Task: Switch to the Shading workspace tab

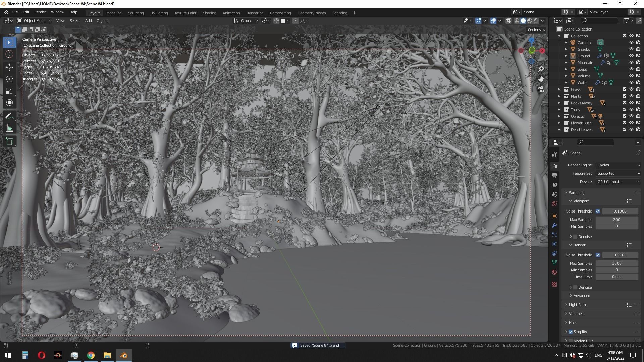Action: click(209, 13)
